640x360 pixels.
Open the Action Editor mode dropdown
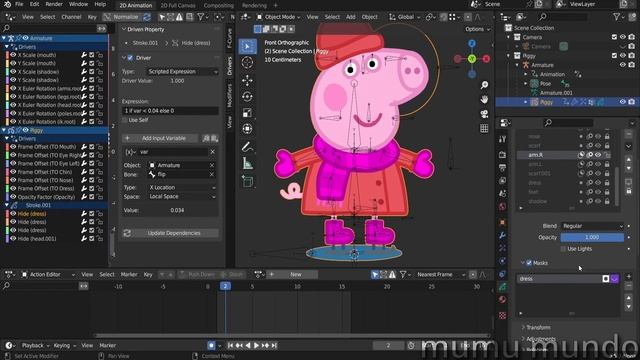(x=48, y=275)
